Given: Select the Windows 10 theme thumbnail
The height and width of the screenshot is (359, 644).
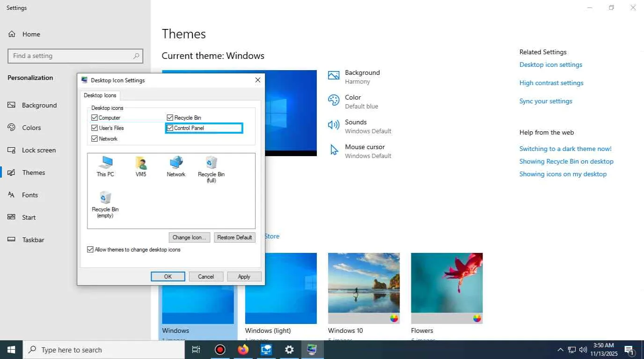Looking at the screenshot, I should (x=364, y=288).
